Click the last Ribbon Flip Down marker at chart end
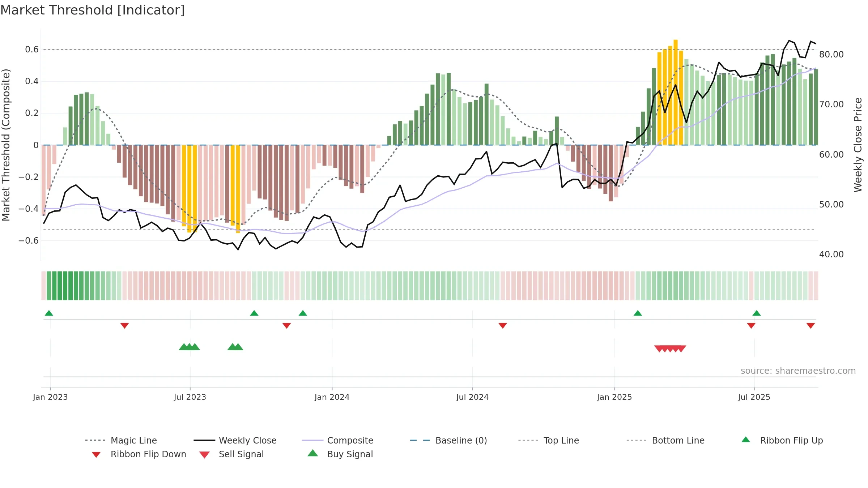The image size is (868, 488). coord(810,326)
